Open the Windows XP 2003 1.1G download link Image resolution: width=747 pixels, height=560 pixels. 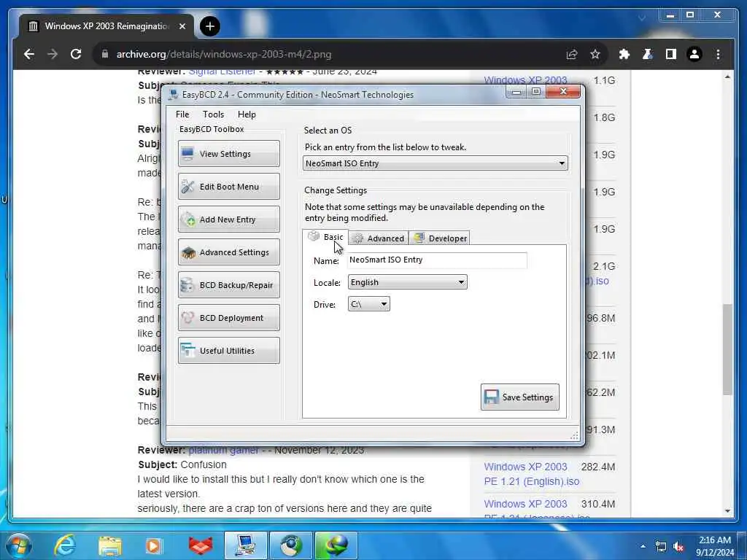click(525, 80)
